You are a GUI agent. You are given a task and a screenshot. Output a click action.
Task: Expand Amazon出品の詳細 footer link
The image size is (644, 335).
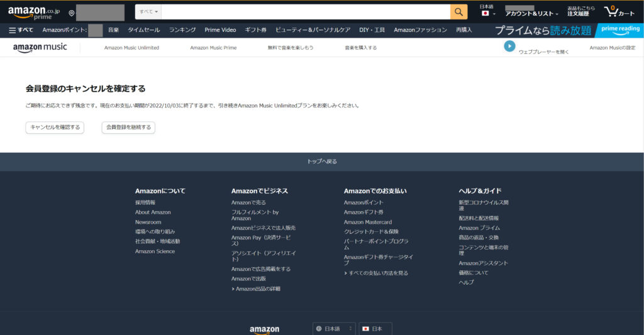[x=256, y=289]
